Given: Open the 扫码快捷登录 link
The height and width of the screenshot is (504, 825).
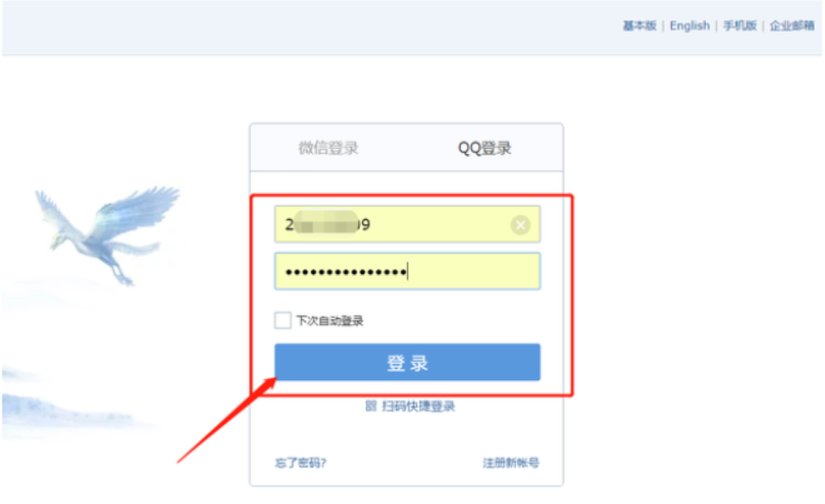Looking at the screenshot, I should coord(418,407).
